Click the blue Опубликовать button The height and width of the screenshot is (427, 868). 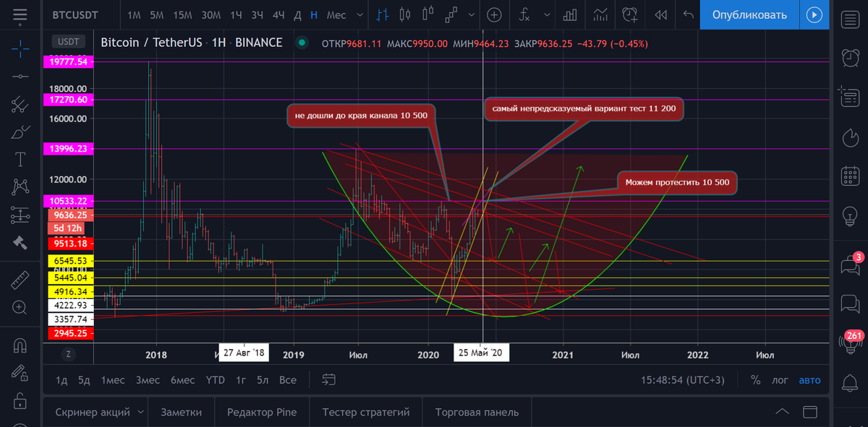(749, 14)
